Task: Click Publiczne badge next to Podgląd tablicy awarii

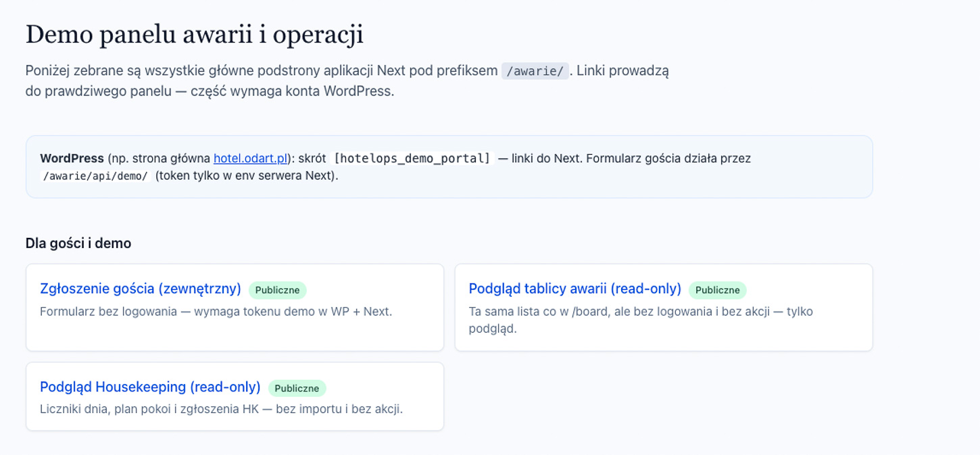Action: [718, 290]
